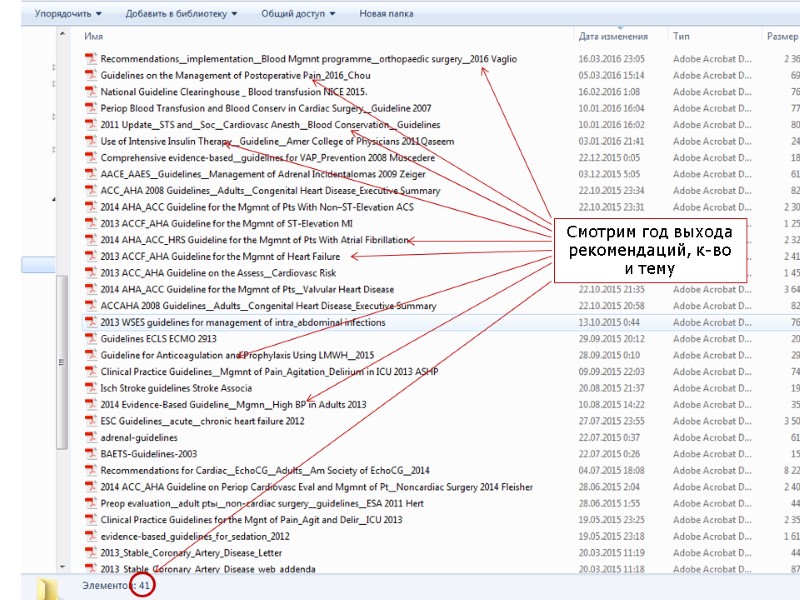
Task: Select file name ESC Guidelines acute chronic heart failure 2012
Action: [202, 421]
